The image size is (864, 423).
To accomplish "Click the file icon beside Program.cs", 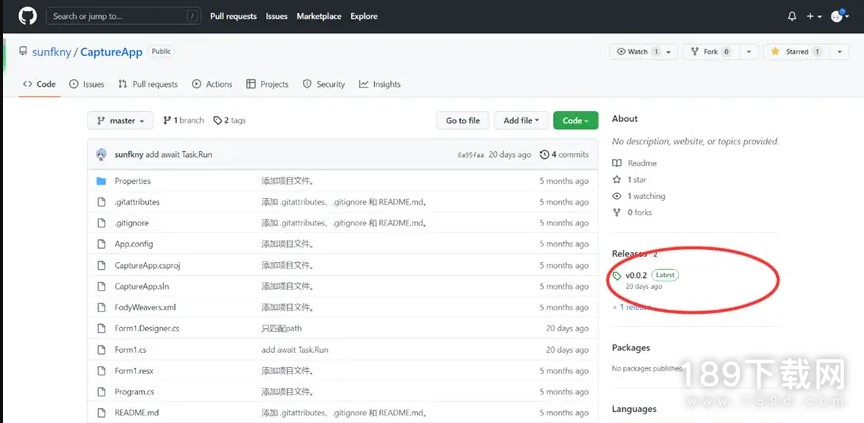I will 101,392.
